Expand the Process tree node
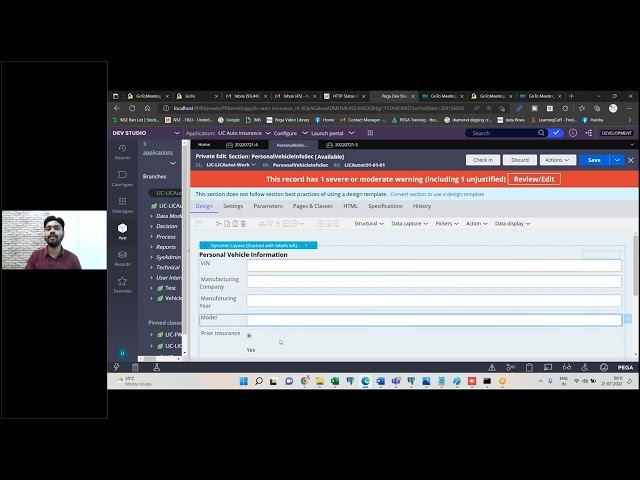640x480 pixels. pos(151,237)
